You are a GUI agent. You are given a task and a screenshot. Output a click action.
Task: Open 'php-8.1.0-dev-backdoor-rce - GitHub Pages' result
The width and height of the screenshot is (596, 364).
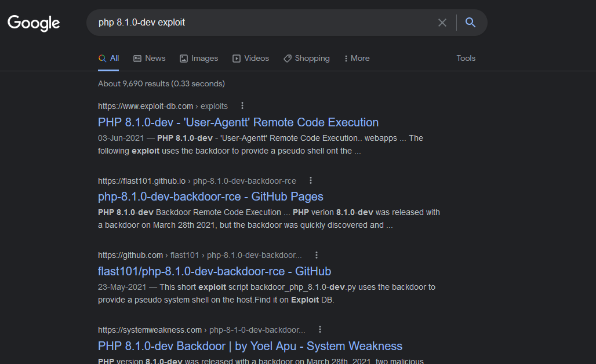pyautogui.click(x=210, y=196)
